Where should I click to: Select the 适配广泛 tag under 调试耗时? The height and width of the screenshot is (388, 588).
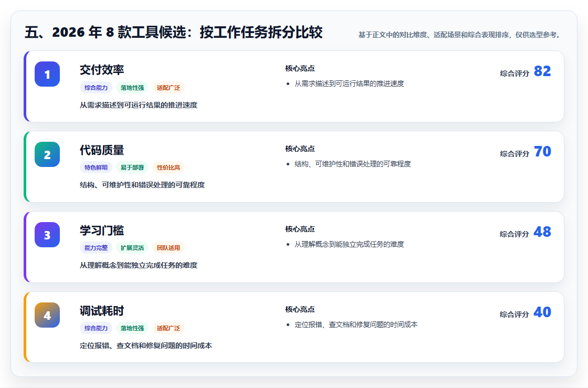pos(169,328)
